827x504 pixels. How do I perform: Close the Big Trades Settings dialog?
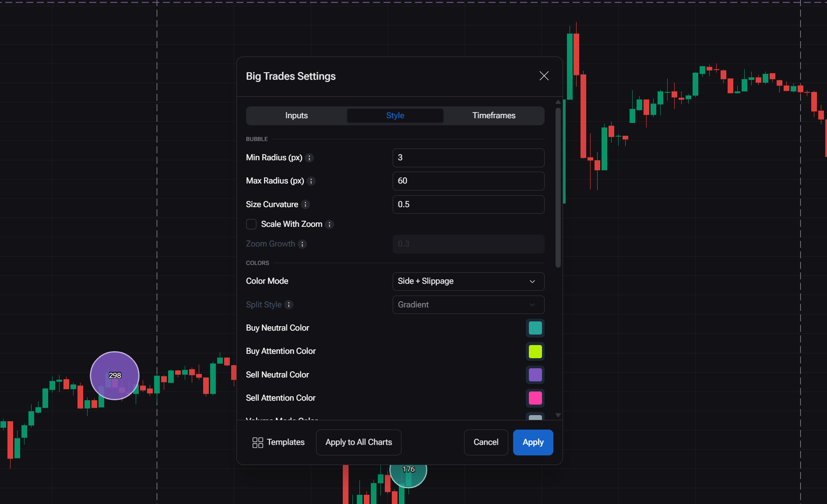pos(544,76)
